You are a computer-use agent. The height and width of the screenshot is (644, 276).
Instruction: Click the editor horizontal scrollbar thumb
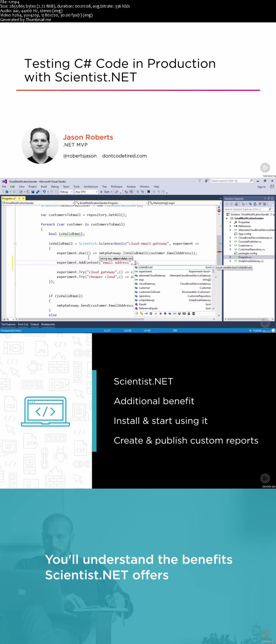[81, 319]
